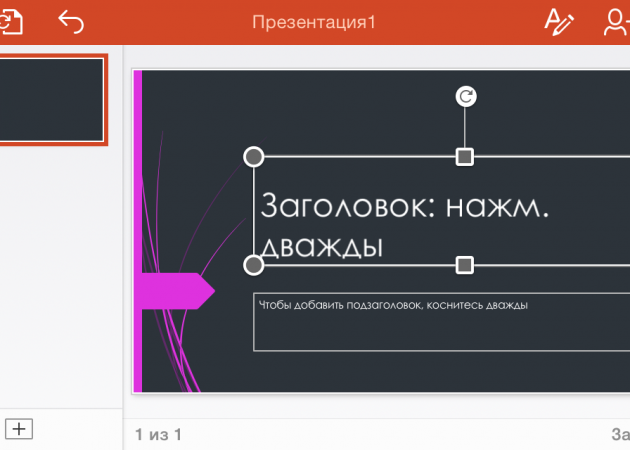Click the subtitle placeholder text box
Image resolution: width=630 pixels, height=450 pixels.
point(440,322)
